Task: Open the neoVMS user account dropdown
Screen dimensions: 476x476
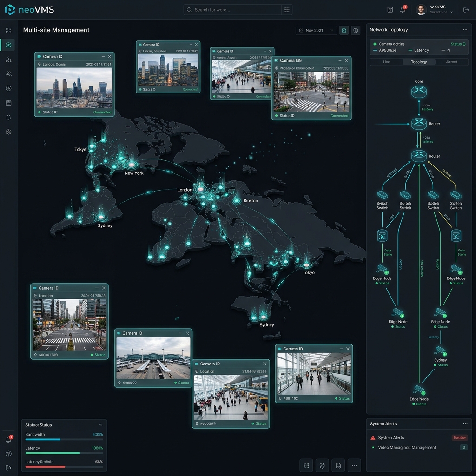Action: click(x=435, y=10)
